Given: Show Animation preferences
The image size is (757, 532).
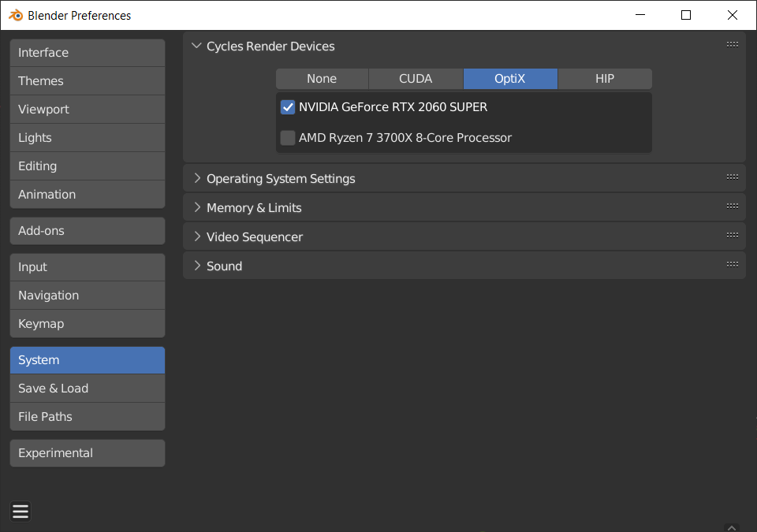Looking at the screenshot, I should coord(88,195).
